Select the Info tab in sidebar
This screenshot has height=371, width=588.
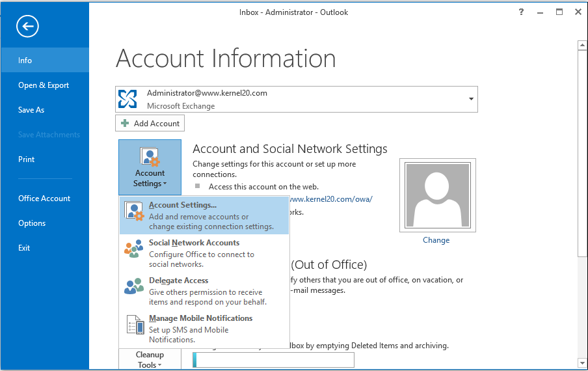[x=45, y=60]
